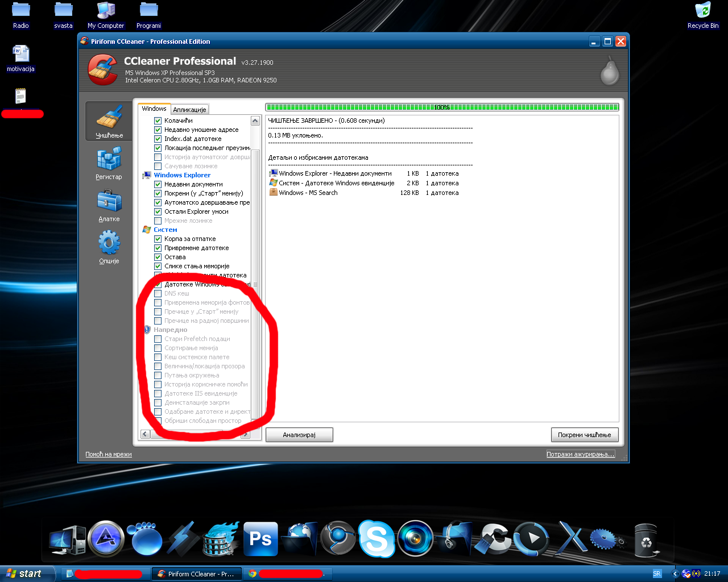The image size is (728, 582).
Task: Launch Skype from the dock
Action: pos(376,538)
